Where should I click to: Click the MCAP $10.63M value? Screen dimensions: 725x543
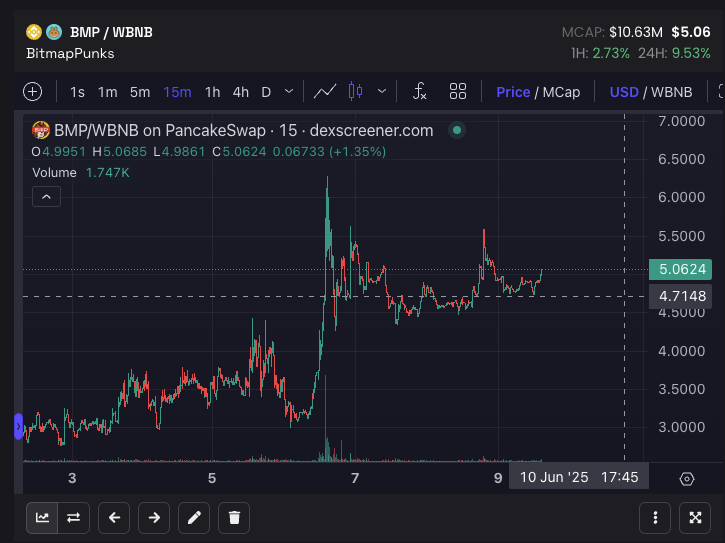click(612, 32)
